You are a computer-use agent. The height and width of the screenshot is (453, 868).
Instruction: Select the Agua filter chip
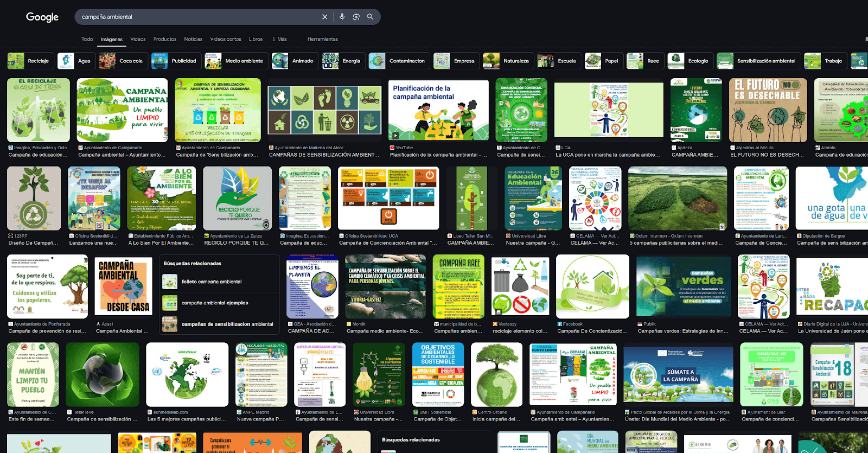[76, 61]
